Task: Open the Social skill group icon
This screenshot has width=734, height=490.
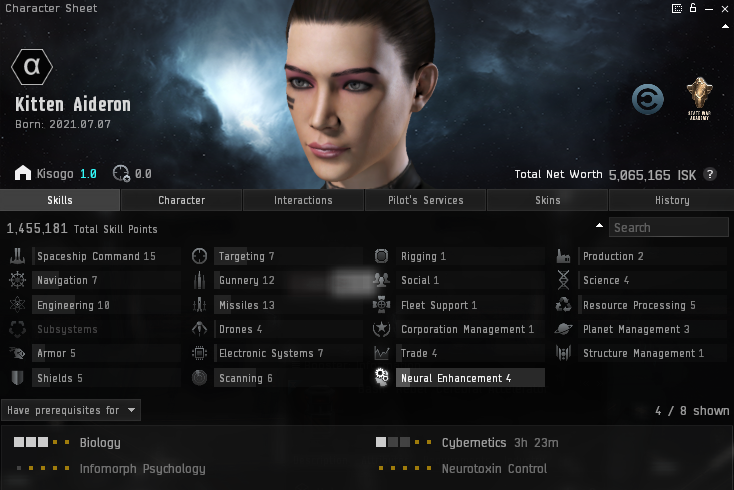Action: (x=382, y=280)
